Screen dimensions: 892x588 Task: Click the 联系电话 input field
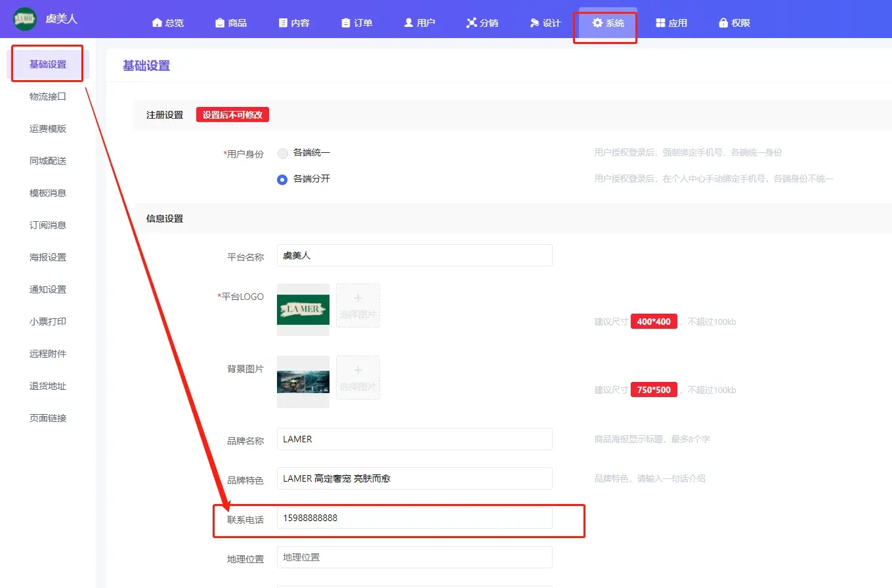click(414, 518)
